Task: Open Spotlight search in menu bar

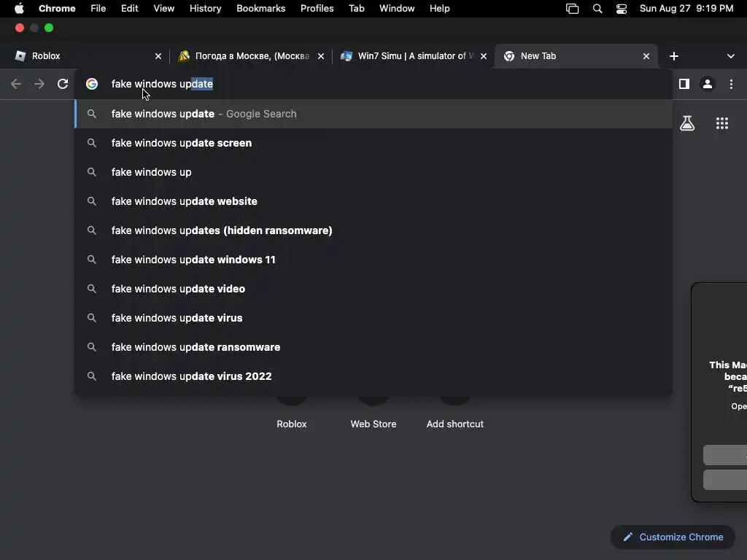Action: pyautogui.click(x=597, y=9)
